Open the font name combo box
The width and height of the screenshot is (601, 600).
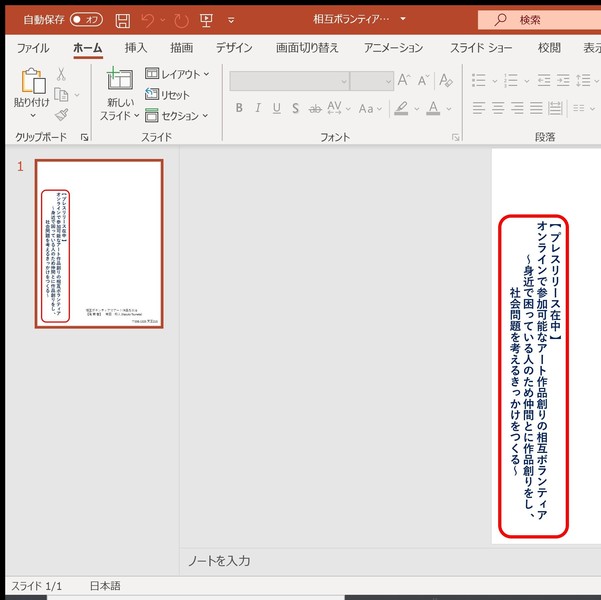click(289, 81)
